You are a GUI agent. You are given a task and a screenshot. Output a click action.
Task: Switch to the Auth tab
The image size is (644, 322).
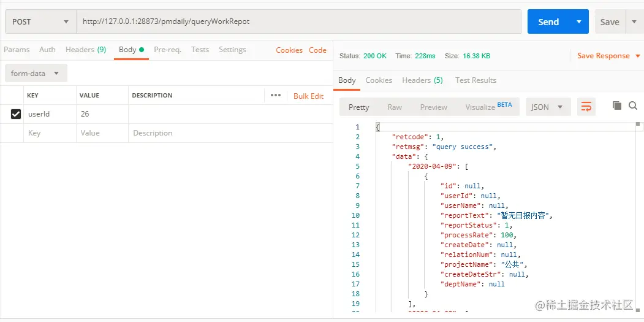click(x=47, y=50)
